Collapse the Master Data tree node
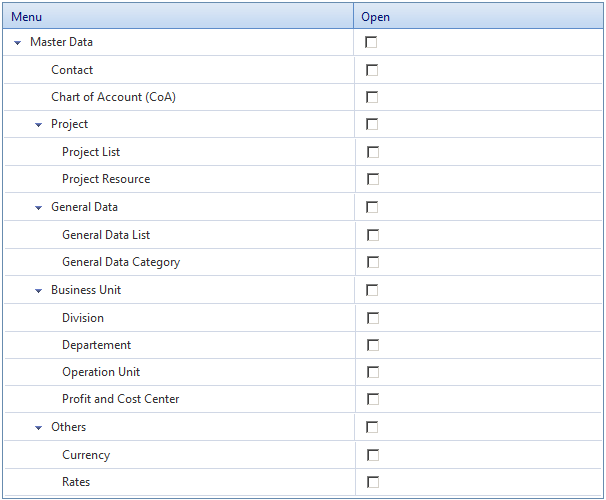Image resolution: width=606 pixels, height=500 pixels. tap(17, 43)
